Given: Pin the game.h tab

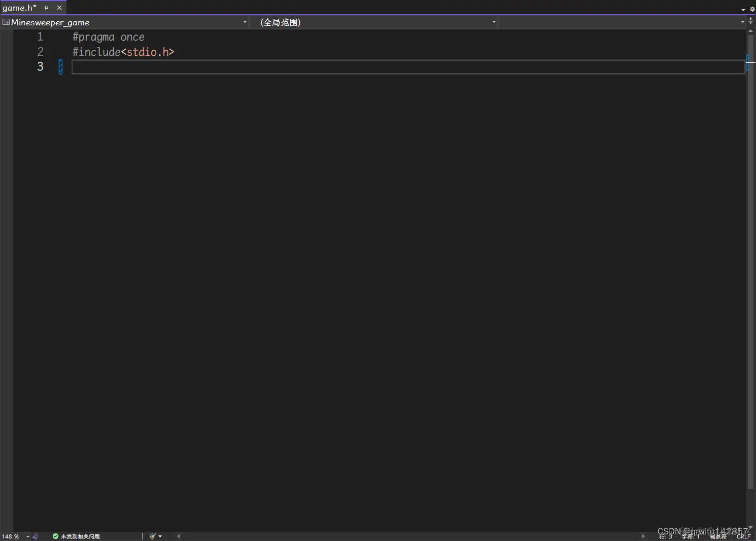Looking at the screenshot, I should tap(46, 8).
